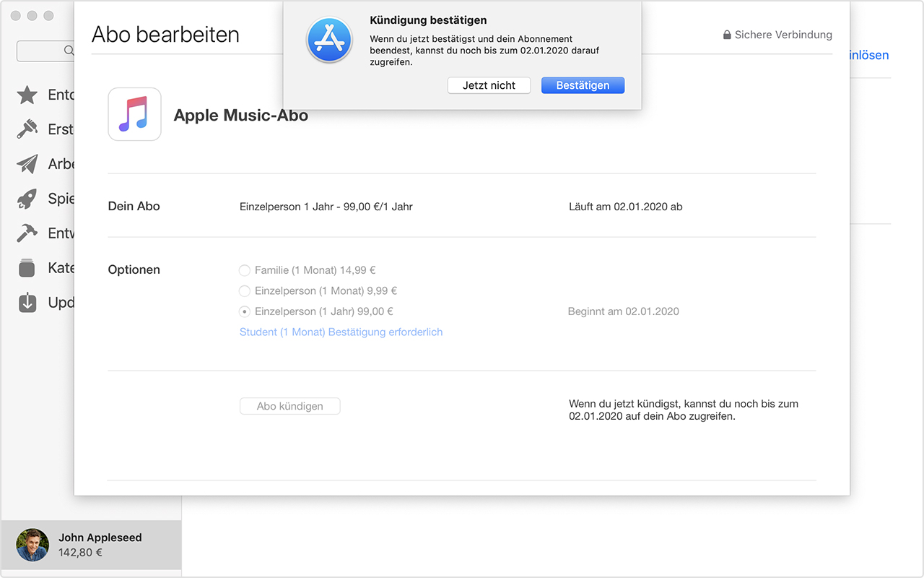The width and height of the screenshot is (924, 578).
Task: Select Einzelperson (1 Jahr) 99,00 € option
Action: pyautogui.click(x=315, y=311)
